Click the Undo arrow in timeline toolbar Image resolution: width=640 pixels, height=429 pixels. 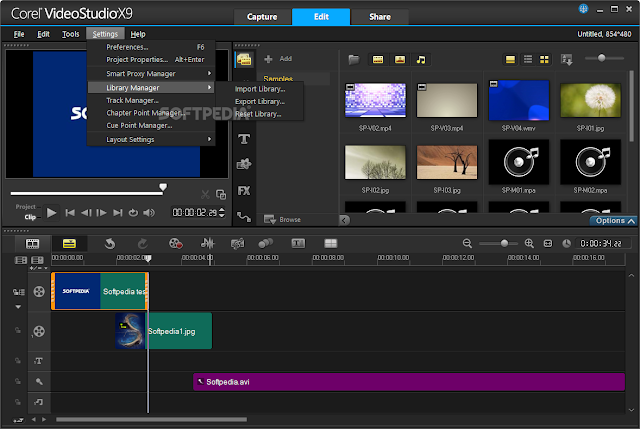click(x=109, y=244)
